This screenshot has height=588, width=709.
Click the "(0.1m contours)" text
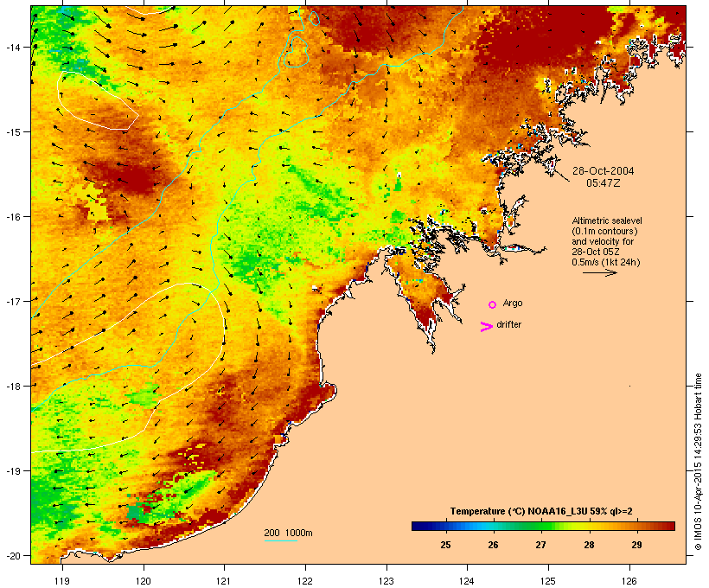click(x=604, y=231)
